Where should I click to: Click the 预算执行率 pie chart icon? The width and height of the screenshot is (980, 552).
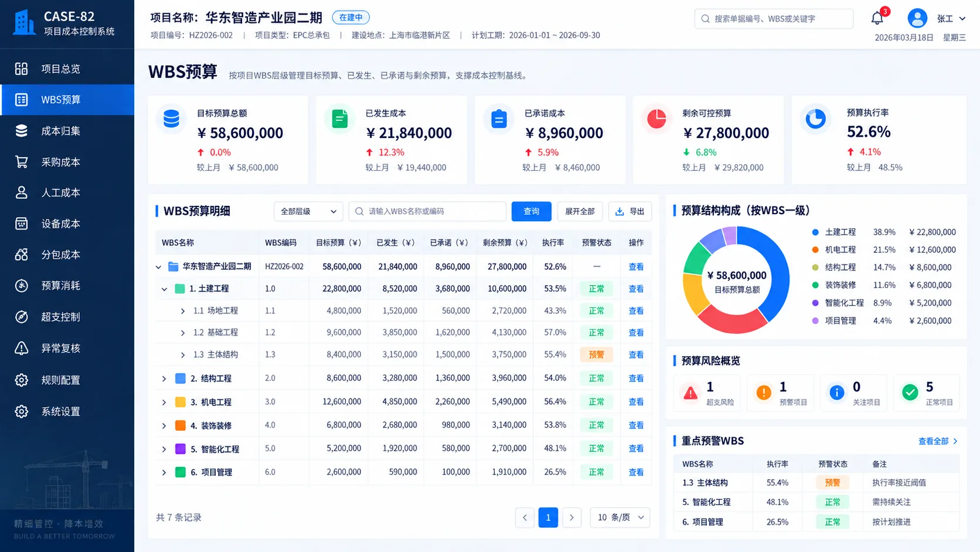(815, 119)
